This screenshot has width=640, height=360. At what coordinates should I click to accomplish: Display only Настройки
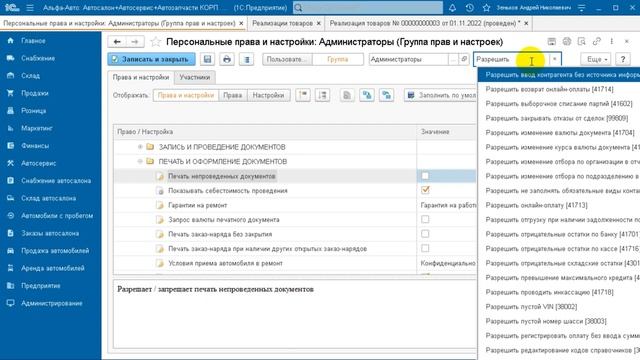click(268, 95)
